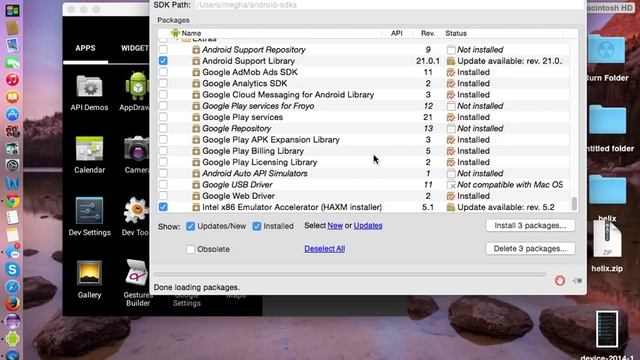640x360 pixels.
Task: Click 'Not compatible with Mac OS' status
Action: coord(510,184)
